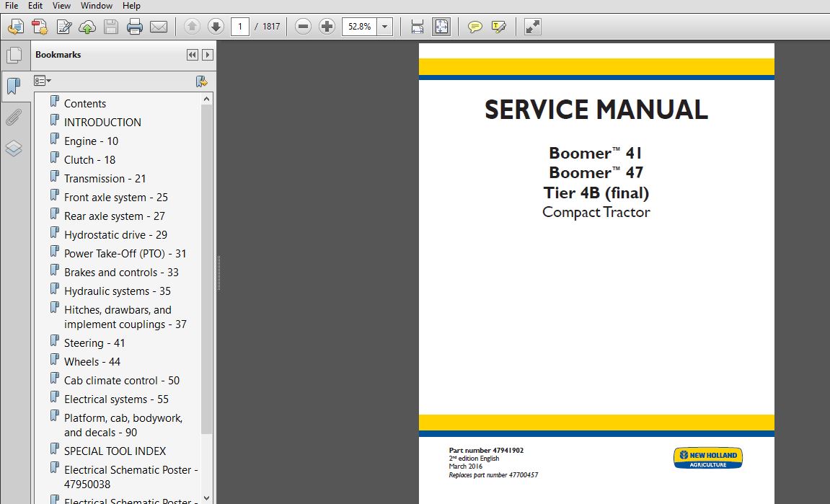Open the INTRODUCTION bookmark
This screenshot has width=830, height=504.
point(102,123)
